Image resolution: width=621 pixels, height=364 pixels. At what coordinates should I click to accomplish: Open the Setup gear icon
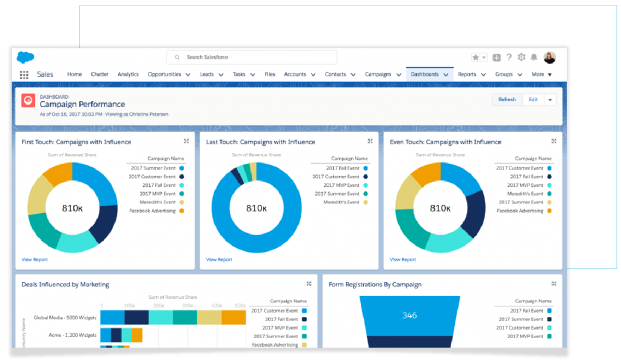coord(522,58)
